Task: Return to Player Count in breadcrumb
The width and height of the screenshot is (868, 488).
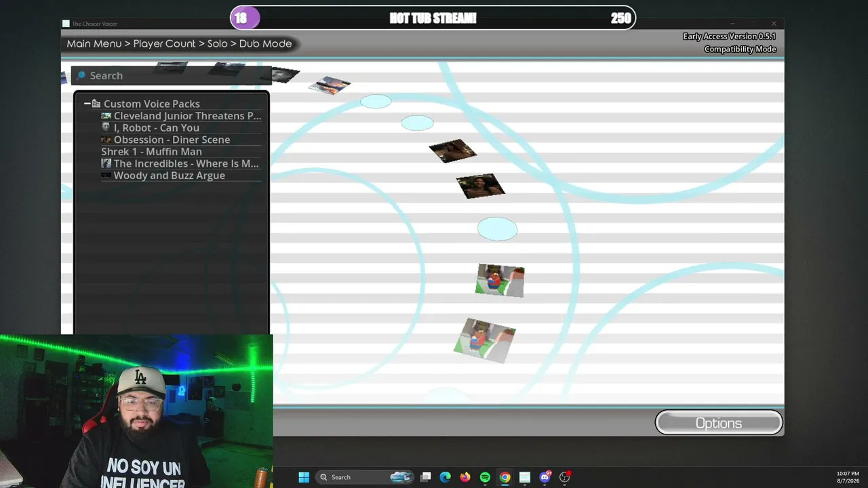Action: click(x=164, y=43)
